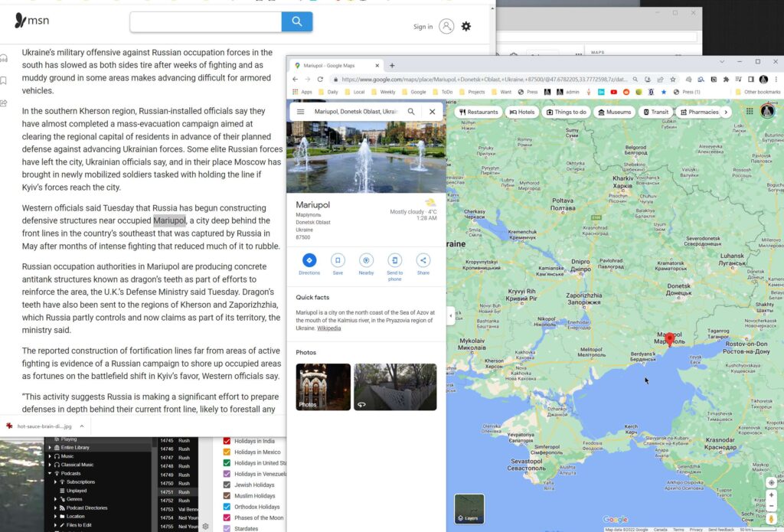Select the Museums category chip
Image resolution: width=784 pixels, height=532 pixels.
coord(614,112)
